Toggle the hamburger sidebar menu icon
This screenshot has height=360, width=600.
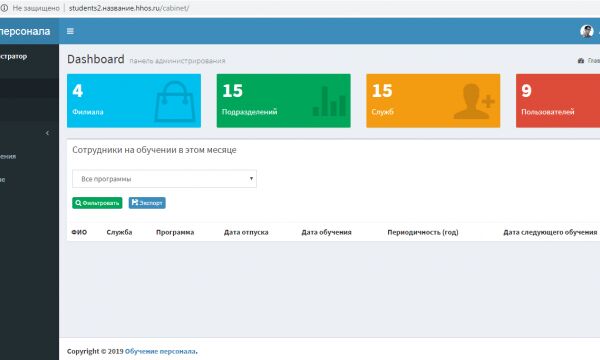point(70,31)
